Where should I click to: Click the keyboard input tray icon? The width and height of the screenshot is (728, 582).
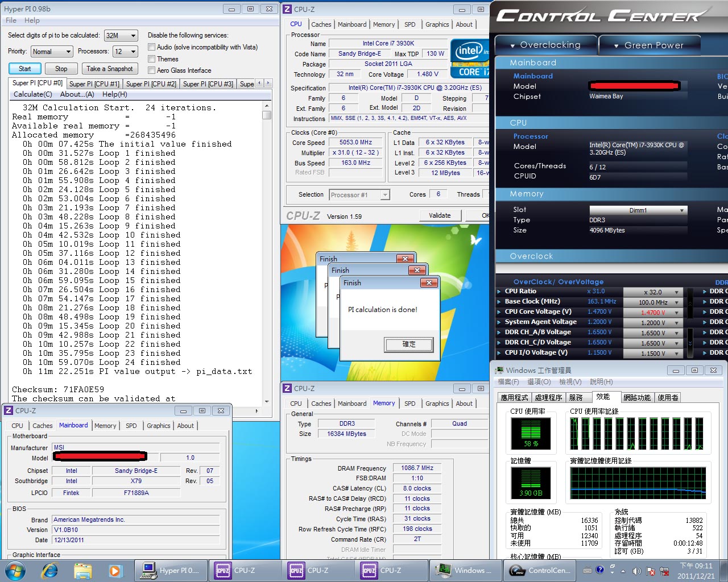[x=588, y=570]
